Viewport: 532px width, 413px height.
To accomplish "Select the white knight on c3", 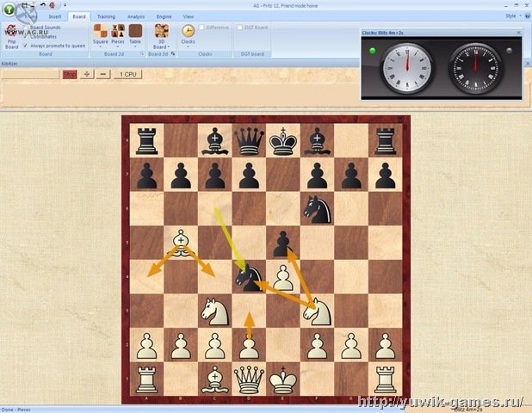I will [x=215, y=311].
